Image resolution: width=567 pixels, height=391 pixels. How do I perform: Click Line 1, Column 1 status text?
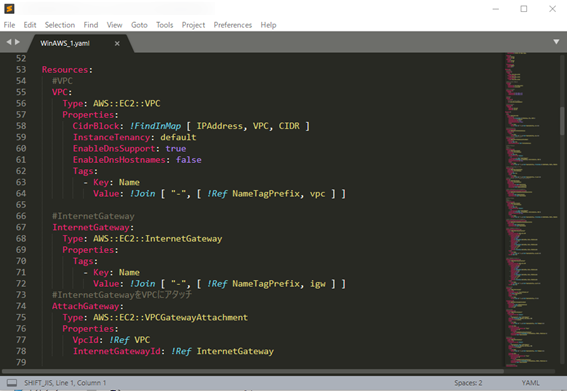(81, 383)
